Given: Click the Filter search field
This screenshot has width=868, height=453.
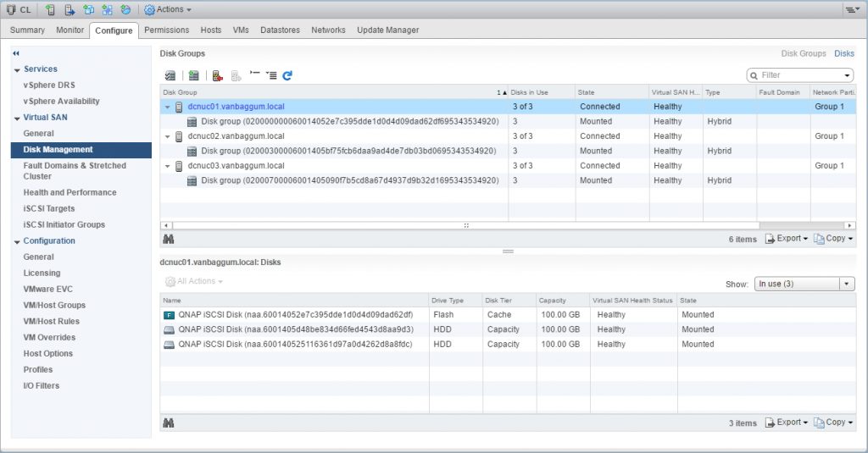Looking at the screenshot, I should 800,75.
